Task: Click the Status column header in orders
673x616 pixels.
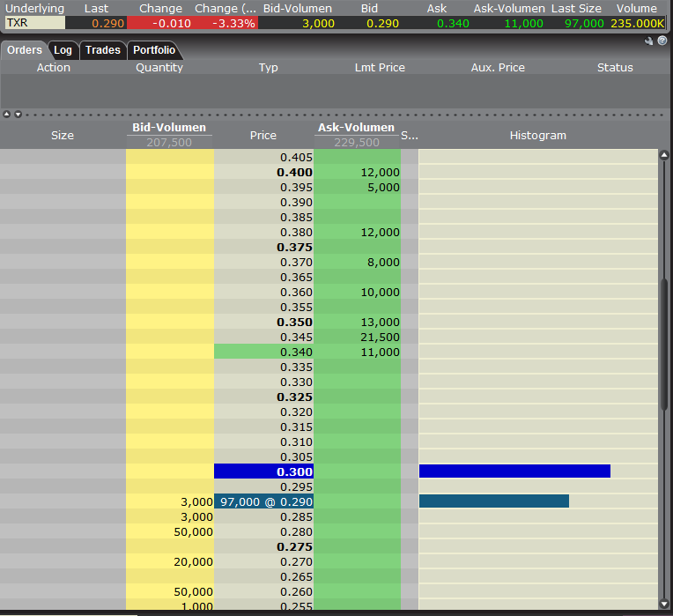Action: [614, 67]
